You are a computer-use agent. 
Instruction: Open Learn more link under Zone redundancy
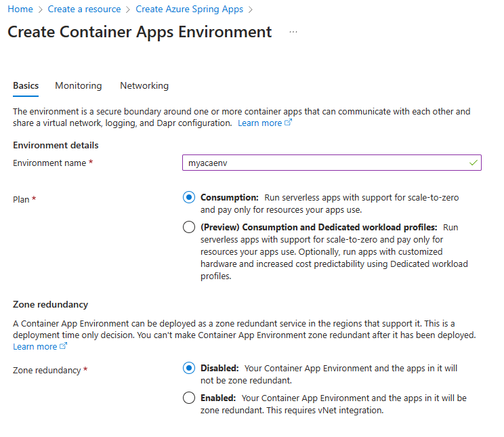coord(35,347)
